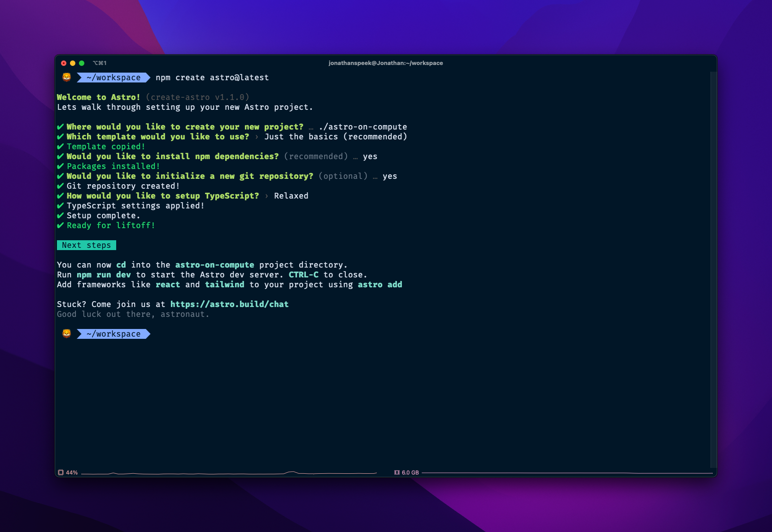Screen dimensions: 772x532
Task: Click the 'Ready for liftoff!' line
Action: click(x=111, y=225)
